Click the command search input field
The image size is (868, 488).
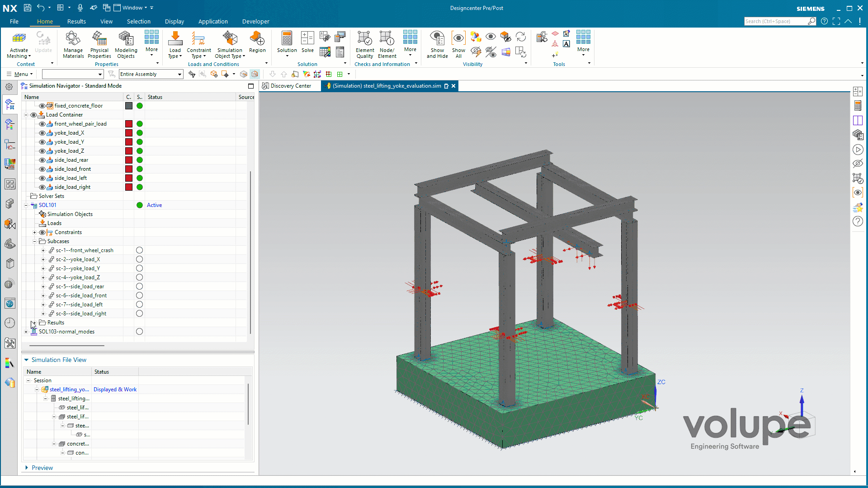coord(776,21)
